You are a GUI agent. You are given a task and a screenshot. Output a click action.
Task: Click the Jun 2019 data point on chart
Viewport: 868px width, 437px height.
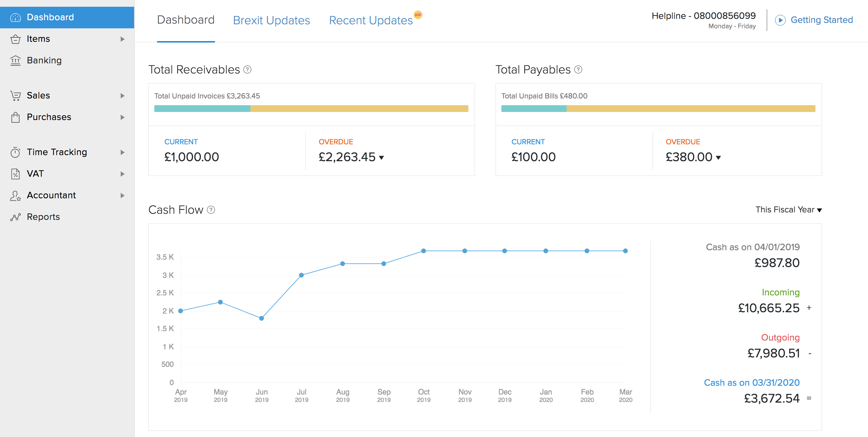[x=261, y=318]
